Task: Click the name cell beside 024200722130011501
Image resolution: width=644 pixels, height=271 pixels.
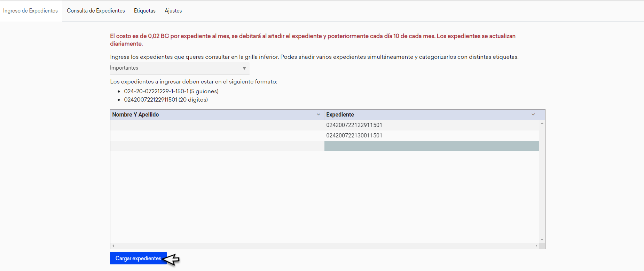Action: point(217,136)
